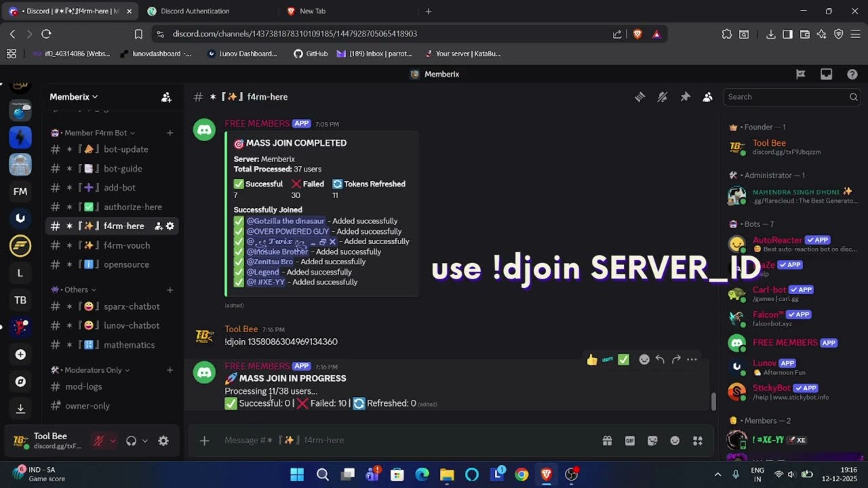868x488 pixels.
Task: Click create invite icon on f4rm-here channel
Action: 158,226
